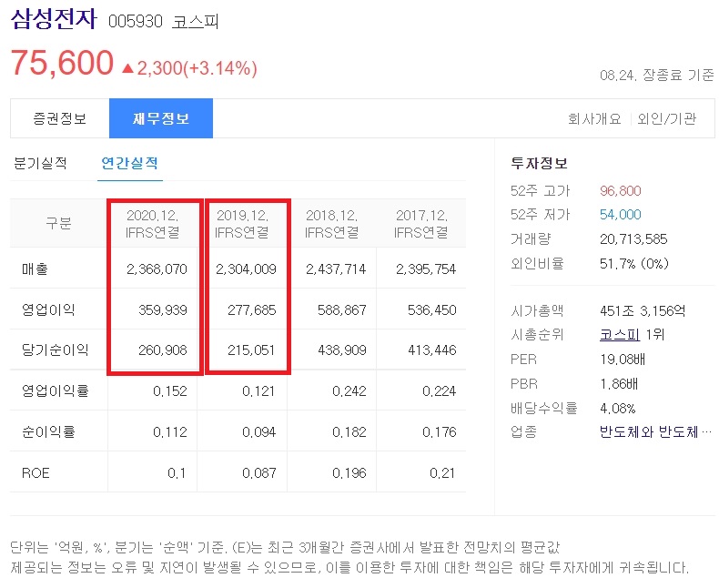Switch to 분기실적 tab
Screen dimensions: 719x588
pyautogui.click(x=41, y=163)
